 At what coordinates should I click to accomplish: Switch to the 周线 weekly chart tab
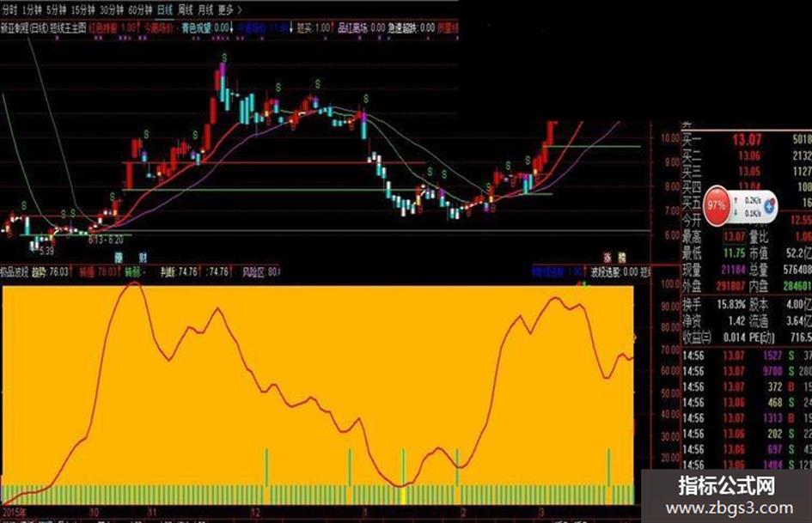tap(185, 9)
